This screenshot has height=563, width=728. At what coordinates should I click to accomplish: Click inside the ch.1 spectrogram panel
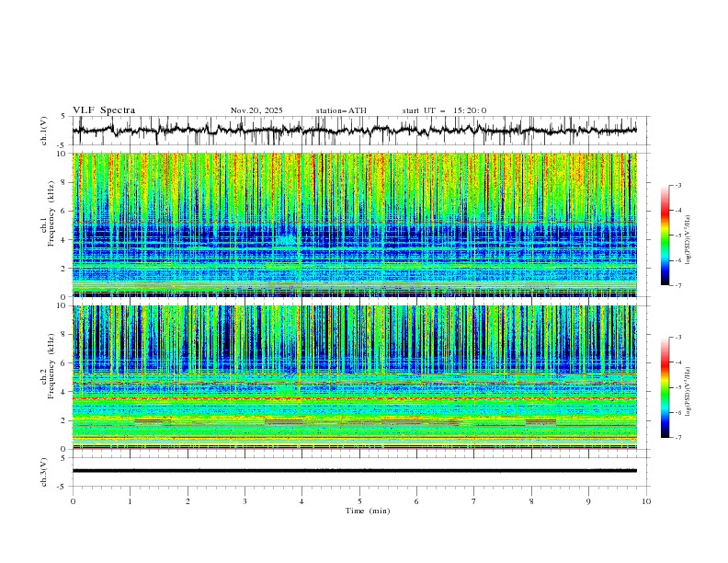[354, 224]
